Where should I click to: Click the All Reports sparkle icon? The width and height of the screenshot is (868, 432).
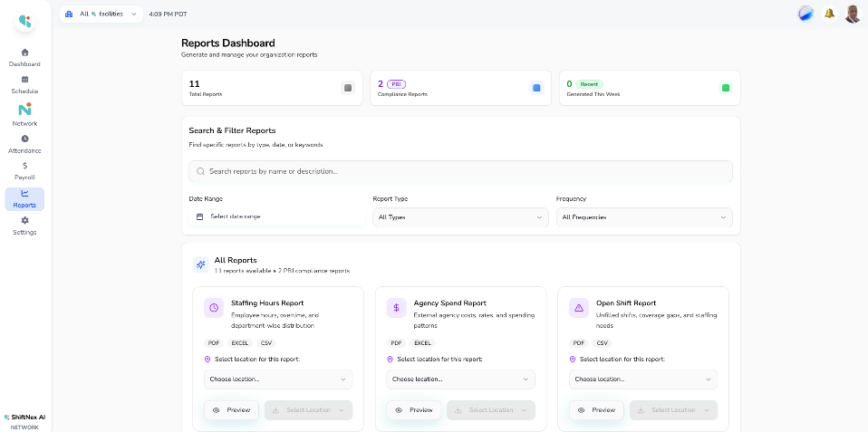tap(200, 264)
